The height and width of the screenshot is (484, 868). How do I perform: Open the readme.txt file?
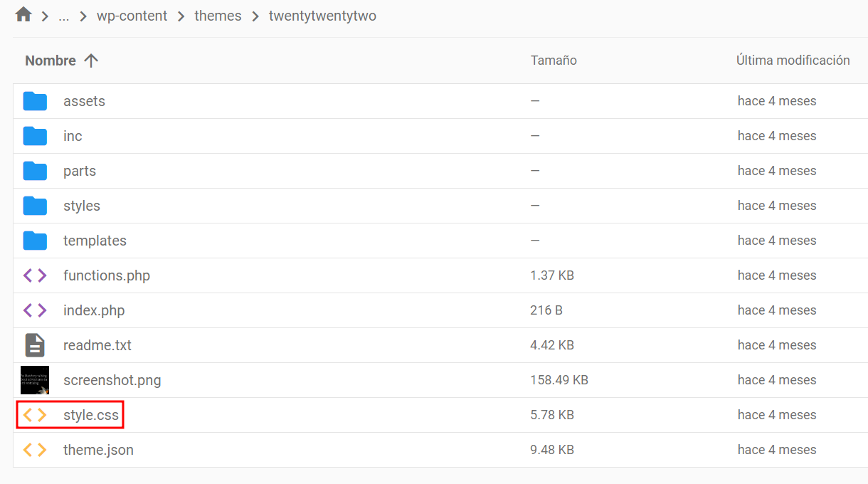[x=97, y=344]
